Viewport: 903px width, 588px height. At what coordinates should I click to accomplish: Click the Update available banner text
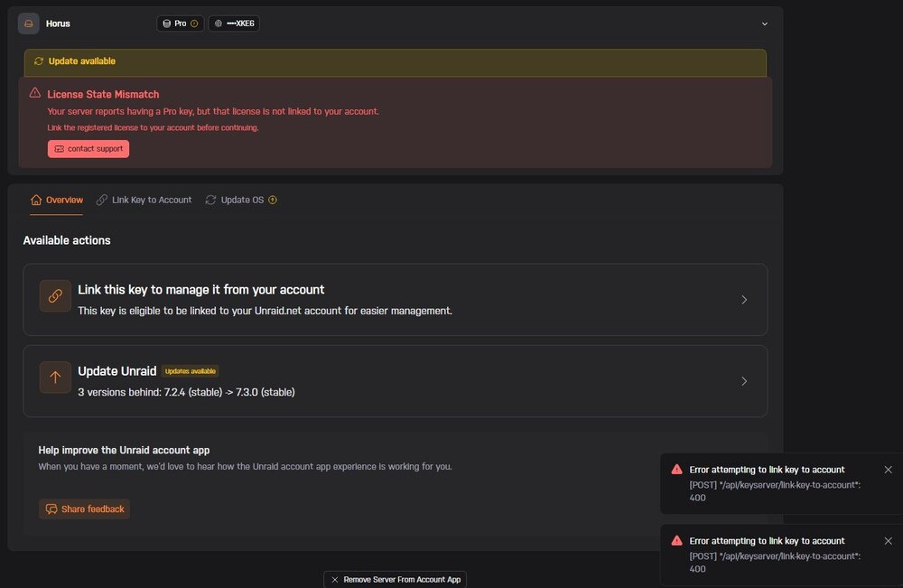82,61
